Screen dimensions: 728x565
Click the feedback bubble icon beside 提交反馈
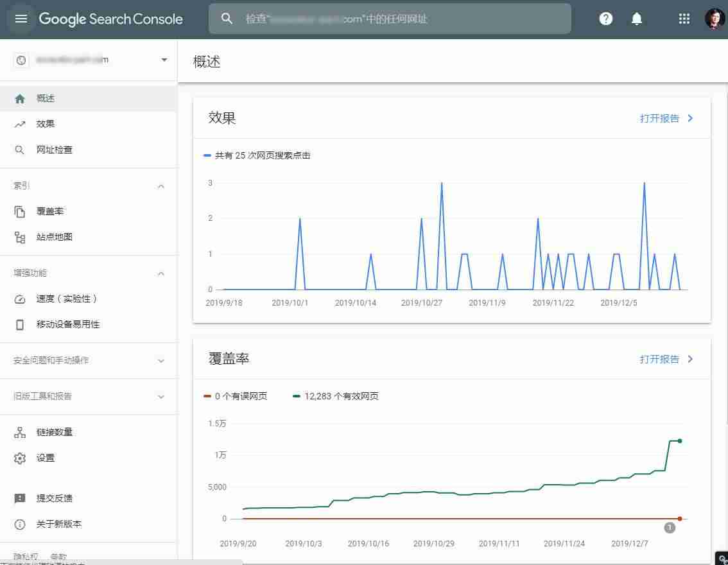pos(19,499)
